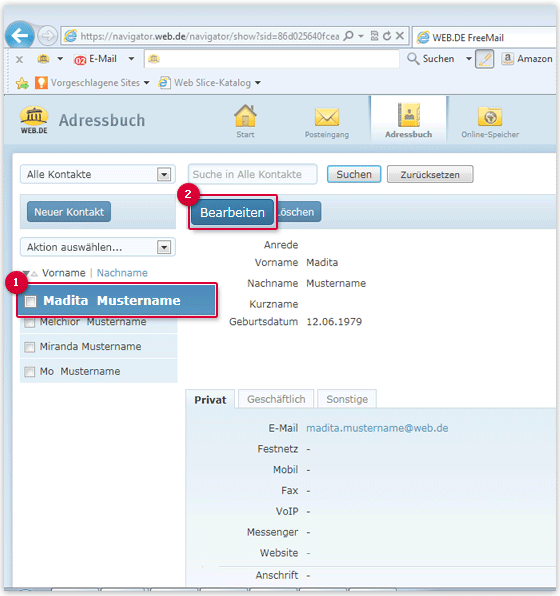The width and height of the screenshot is (560, 596).
Task: Click the browser back arrow button
Action: (19, 36)
